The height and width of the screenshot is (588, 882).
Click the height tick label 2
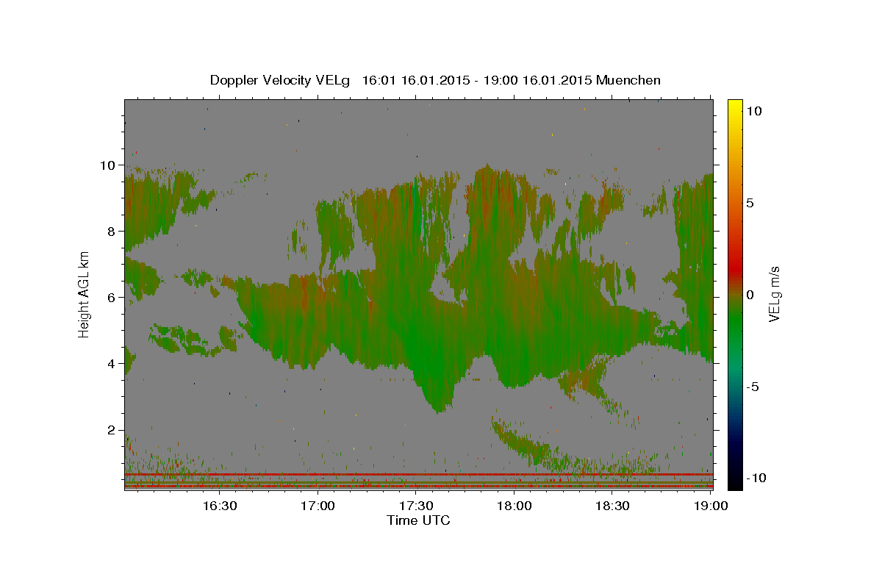pyautogui.click(x=112, y=430)
